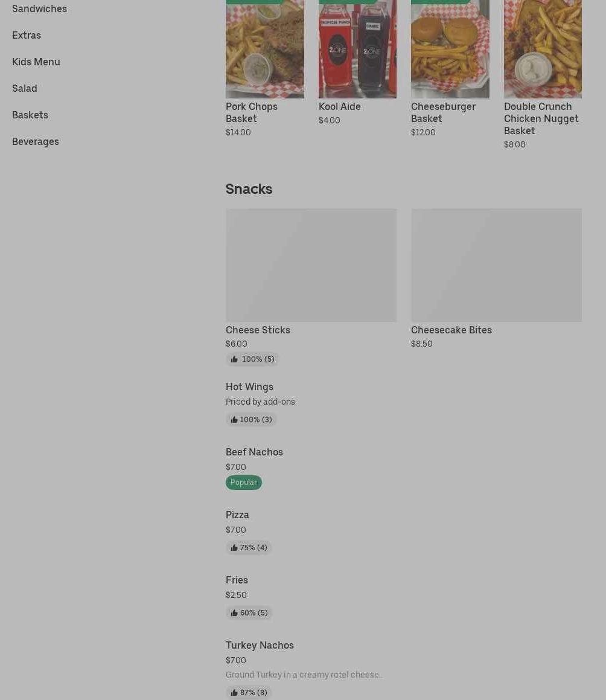Open Sandwiches menu category
Screen dimensions: 606x700
(x=39, y=8)
